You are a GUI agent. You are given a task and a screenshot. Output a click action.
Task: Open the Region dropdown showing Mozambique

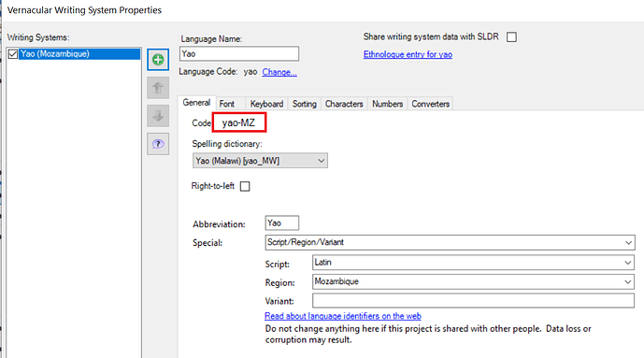pos(473,281)
